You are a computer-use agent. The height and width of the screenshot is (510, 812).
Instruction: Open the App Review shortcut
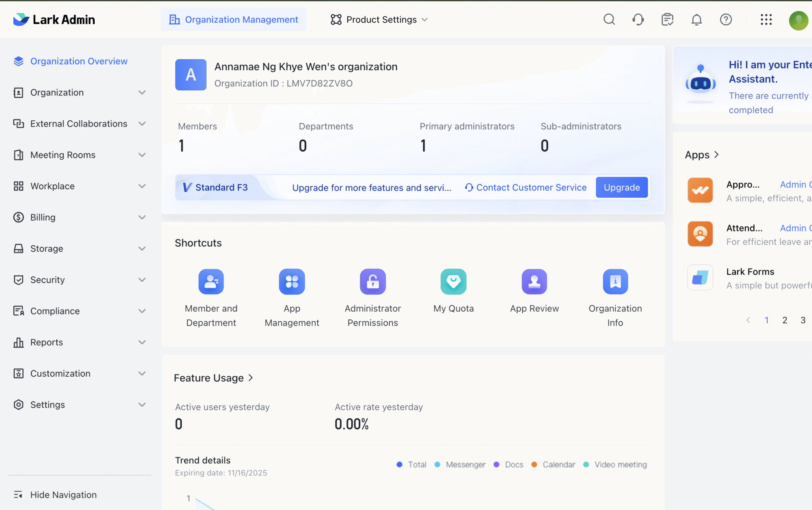534,282
